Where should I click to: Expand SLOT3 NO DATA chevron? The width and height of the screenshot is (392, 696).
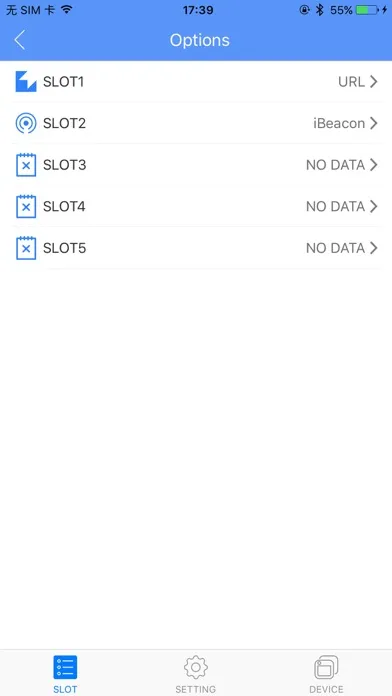tap(374, 165)
